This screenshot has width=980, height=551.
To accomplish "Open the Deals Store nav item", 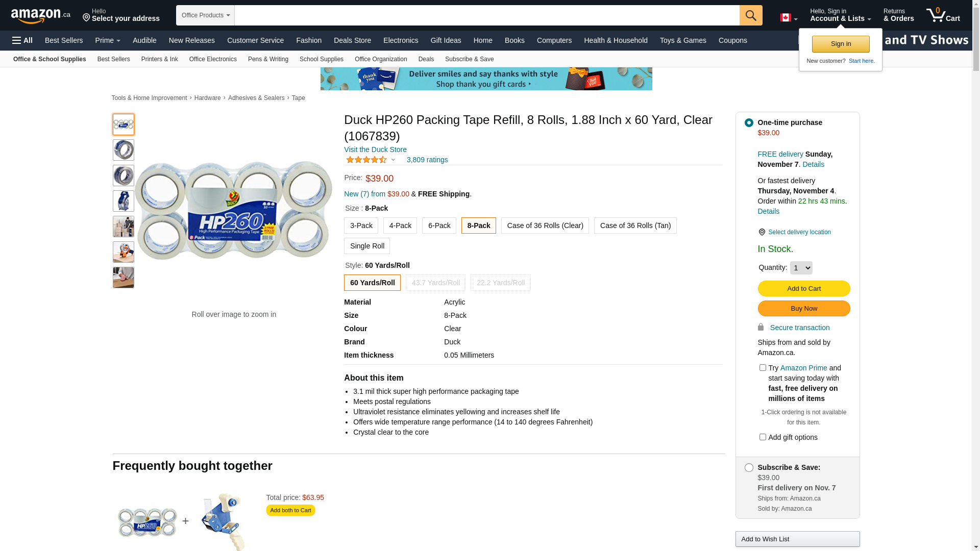I will (352, 40).
